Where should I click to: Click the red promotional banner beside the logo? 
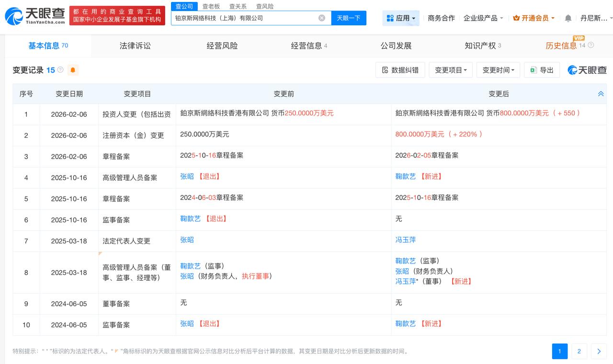coord(117,16)
